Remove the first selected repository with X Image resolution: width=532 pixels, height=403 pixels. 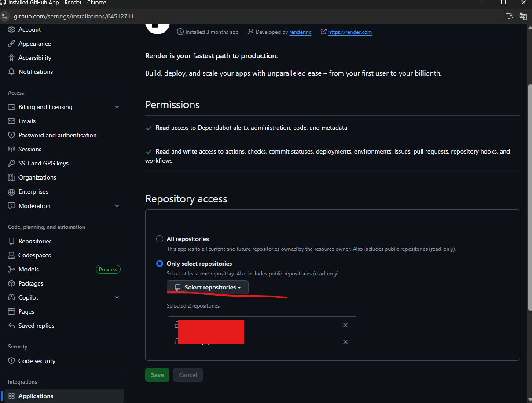pyautogui.click(x=345, y=325)
